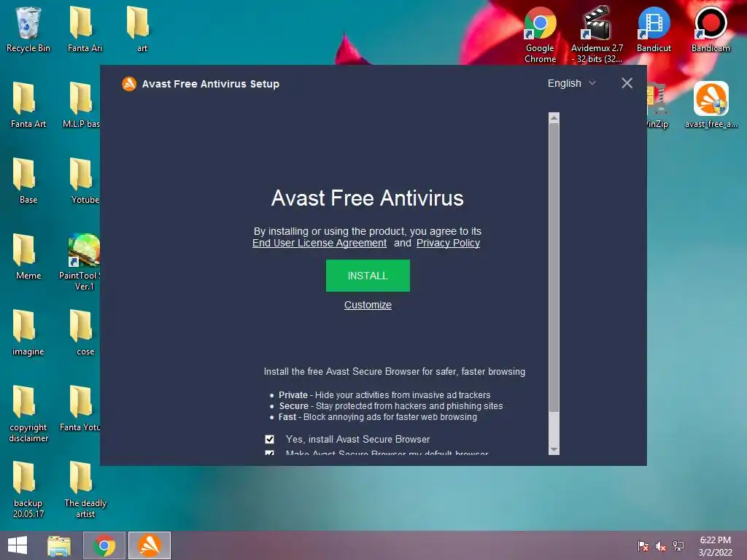The height and width of the screenshot is (560, 747).
Task: Uncheck Yes, install Avast Secure Browser
Action: click(270, 439)
